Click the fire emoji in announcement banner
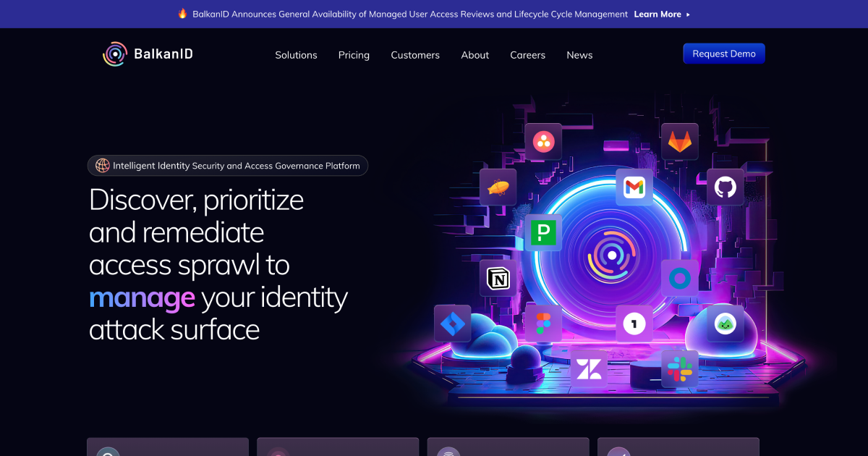 click(x=182, y=14)
